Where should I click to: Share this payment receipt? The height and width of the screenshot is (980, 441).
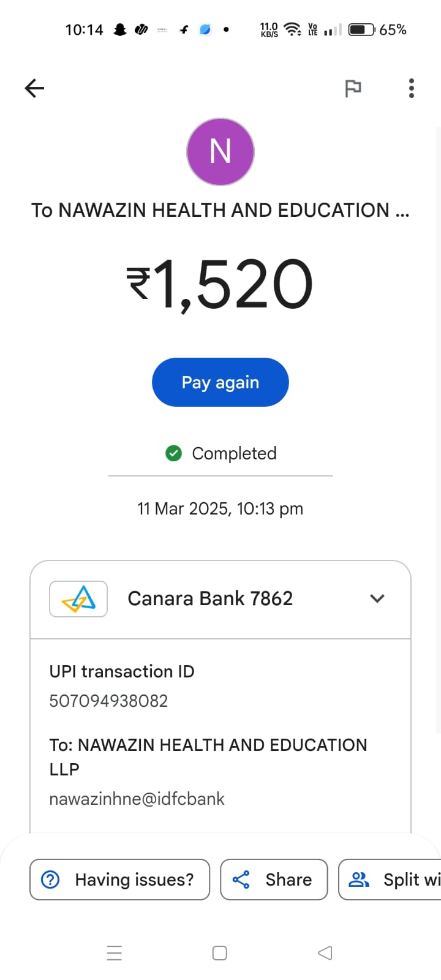pyautogui.click(x=274, y=880)
